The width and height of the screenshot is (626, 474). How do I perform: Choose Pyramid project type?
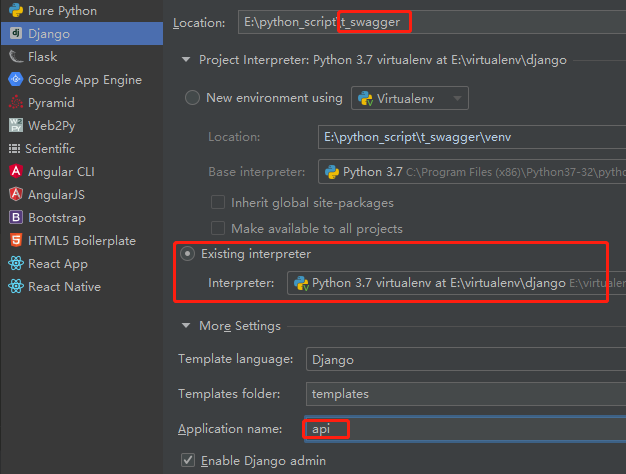[x=51, y=103]
